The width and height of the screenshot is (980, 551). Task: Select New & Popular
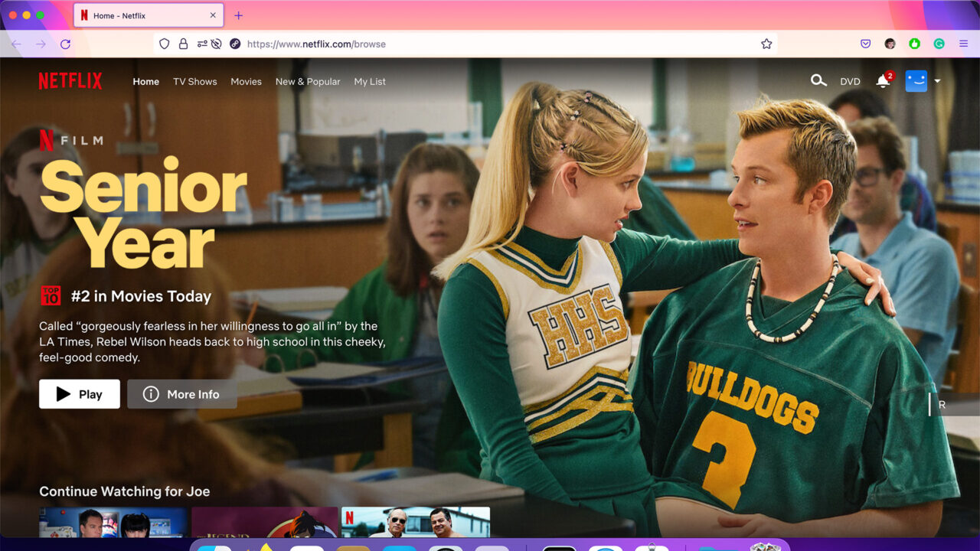click(308, 81)
